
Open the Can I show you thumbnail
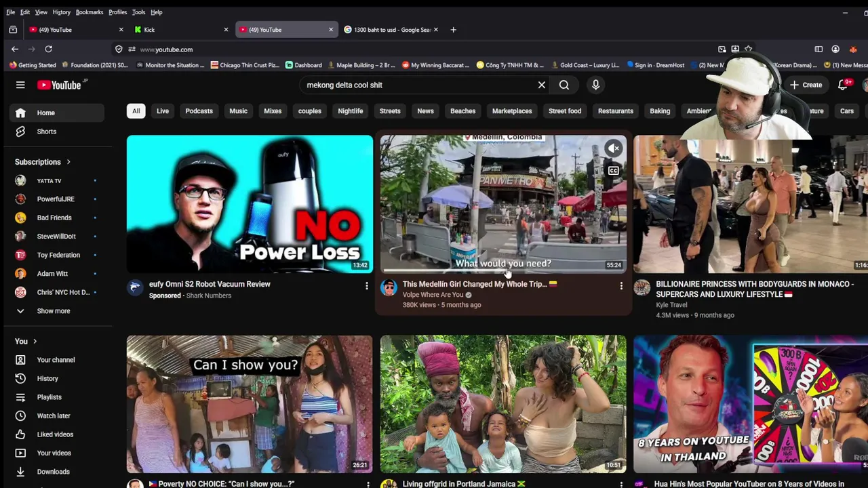(x=250, y=404)
